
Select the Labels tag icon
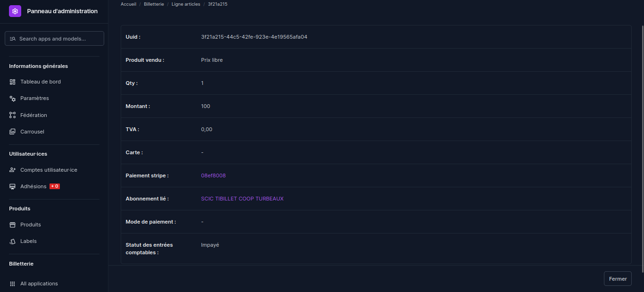pos(13,241)
